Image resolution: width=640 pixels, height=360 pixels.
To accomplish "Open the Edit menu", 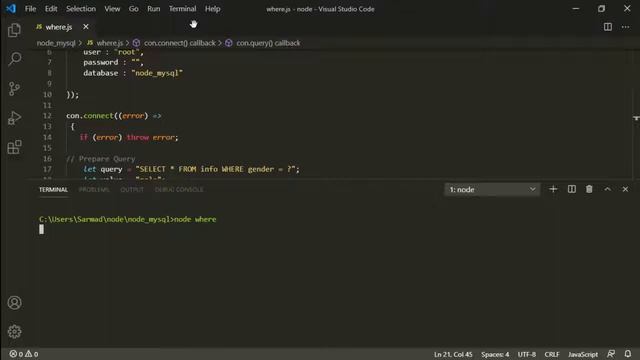I will (x=51, y=9).
